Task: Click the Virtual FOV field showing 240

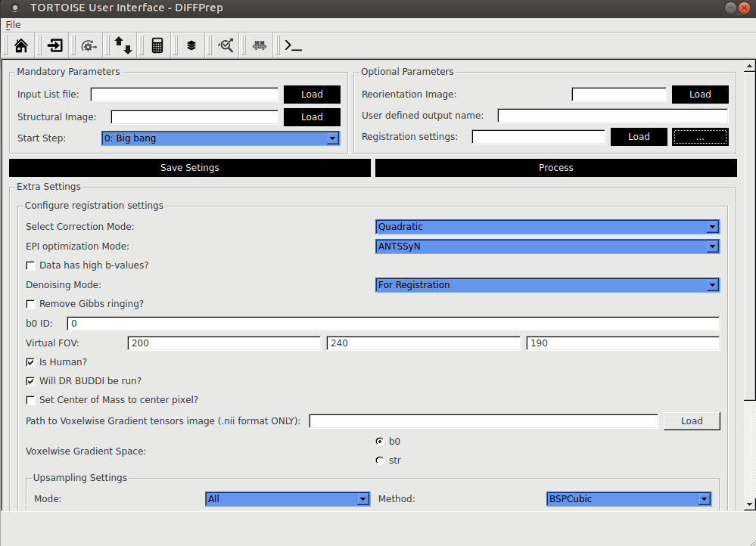Action: [424, 343]
